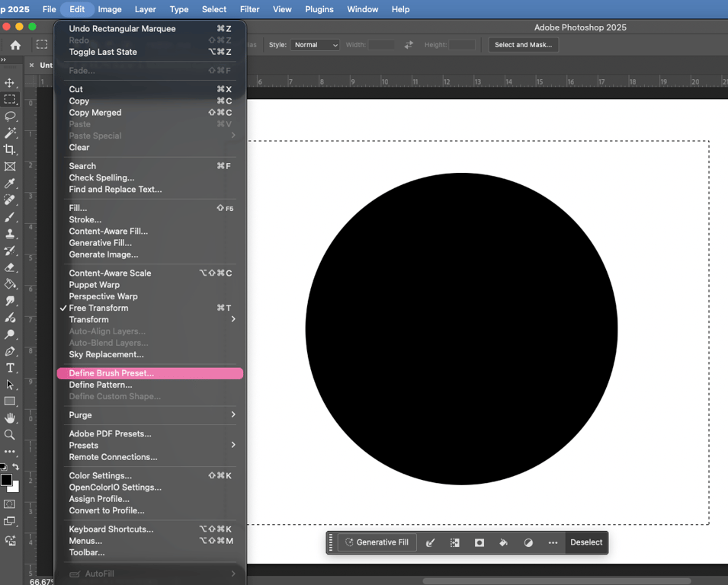Choose Stroke from Edit menu
This screenshot has width=728, height=585.
[x=149, y=220]
